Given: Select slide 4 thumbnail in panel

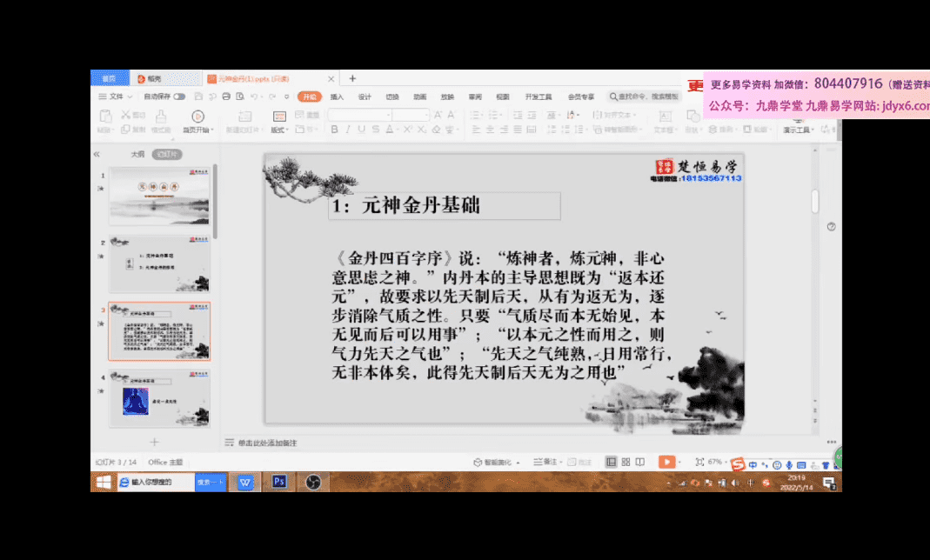Looking at the screenshot, I should tap(158, 398).
